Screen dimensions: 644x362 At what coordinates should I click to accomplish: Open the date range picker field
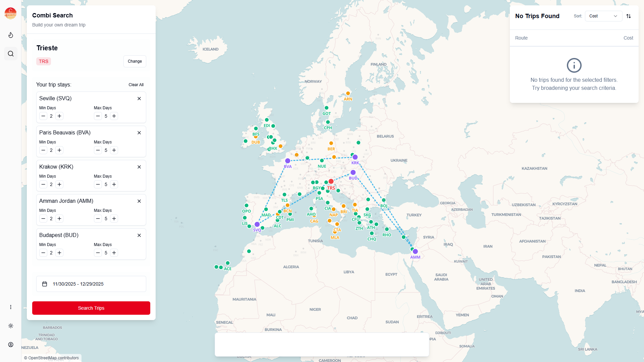[91, 284]
